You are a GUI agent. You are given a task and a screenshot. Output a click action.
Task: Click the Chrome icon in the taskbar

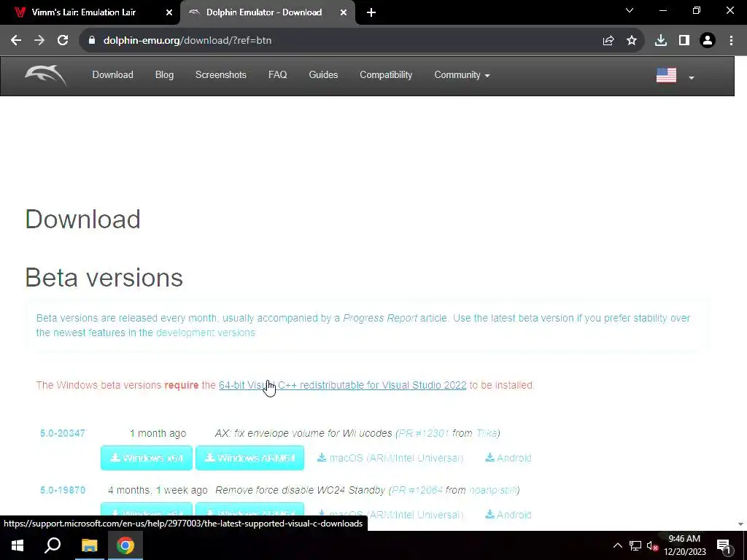[125, 545]
